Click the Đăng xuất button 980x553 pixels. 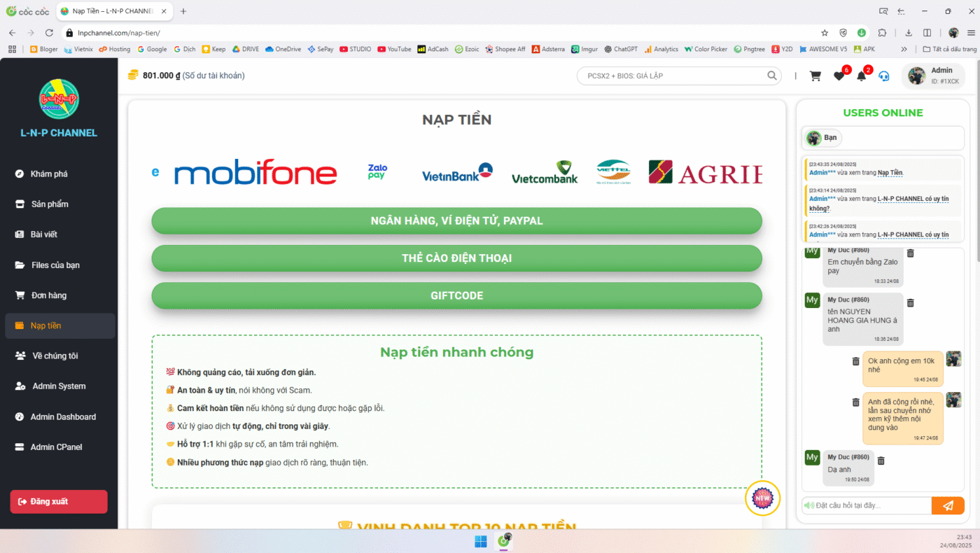pos(59,502)
